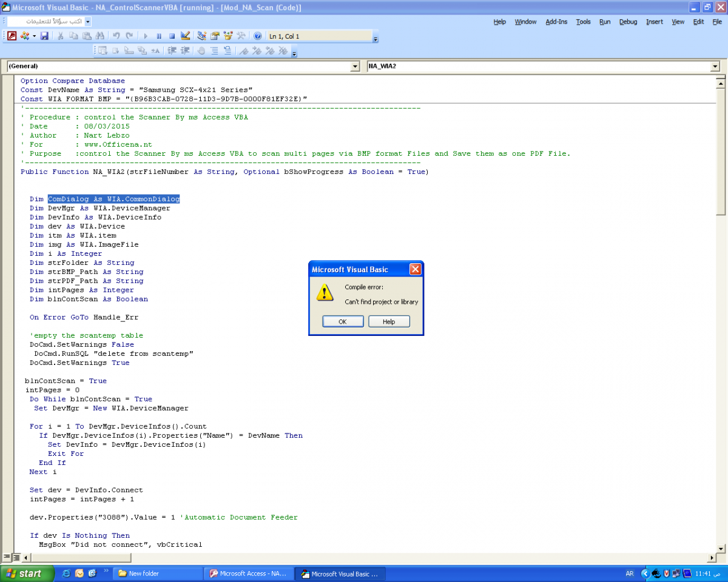The width and height of the screenshot is (728, 582).
Task: Toggle Breakpoint using the hand icon
Action: pos(201,51)
